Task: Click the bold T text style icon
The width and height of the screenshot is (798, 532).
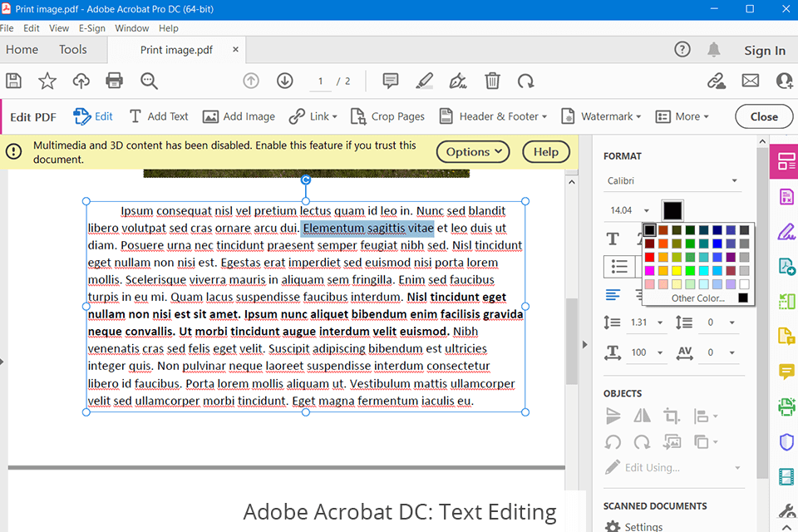Action: coord(613,239)
